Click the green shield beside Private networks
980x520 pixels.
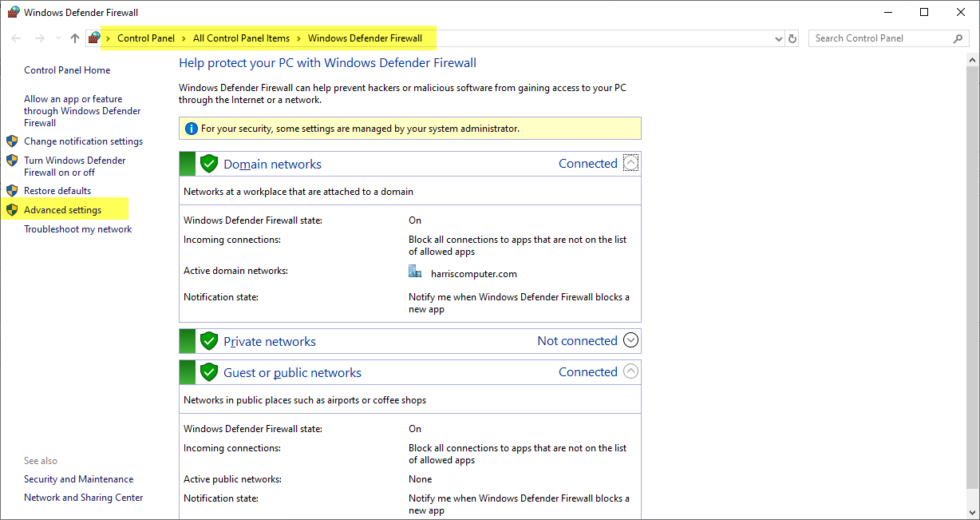click(x=209, y=341)
